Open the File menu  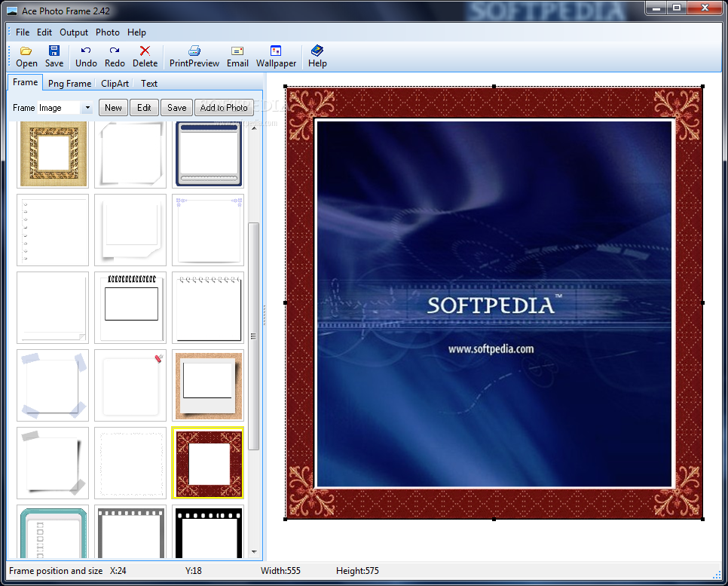23,32
